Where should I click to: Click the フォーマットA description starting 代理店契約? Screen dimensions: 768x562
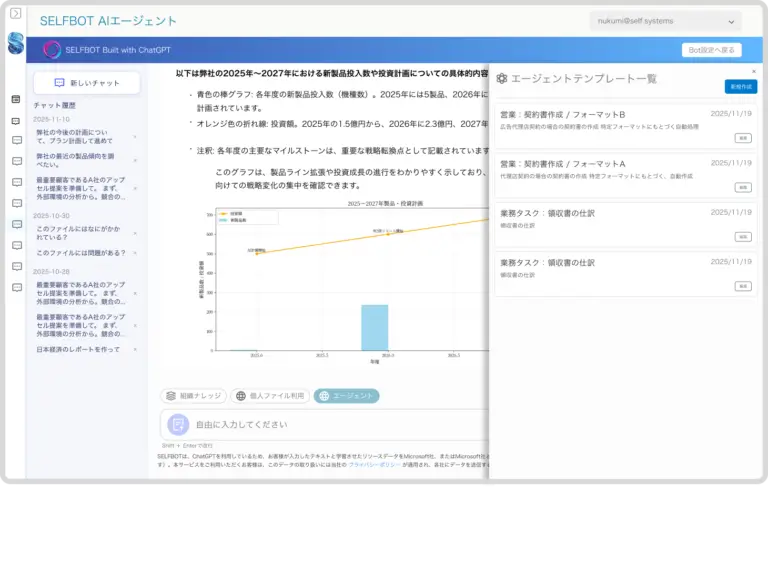tap(597, 176)
